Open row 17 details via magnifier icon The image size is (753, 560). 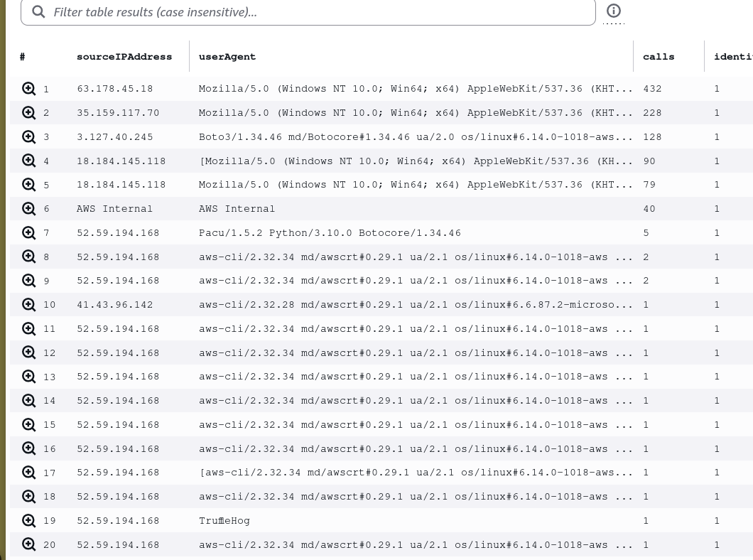point(29,473)
